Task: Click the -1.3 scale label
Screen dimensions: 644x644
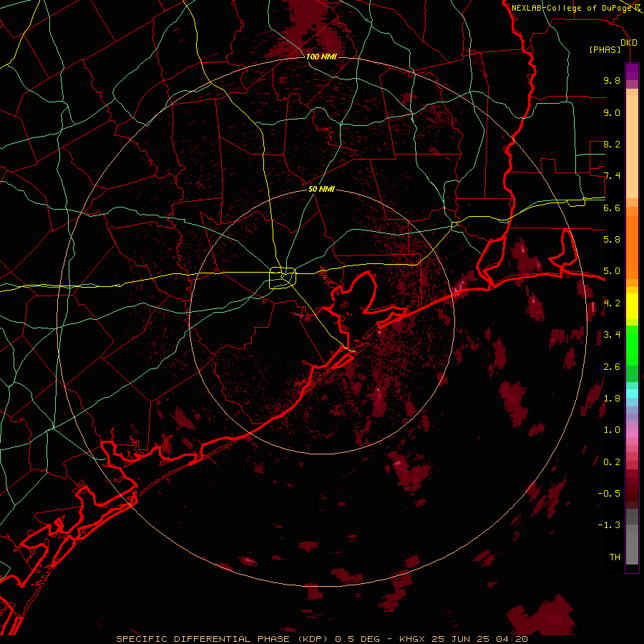Action: click(609, 525)
